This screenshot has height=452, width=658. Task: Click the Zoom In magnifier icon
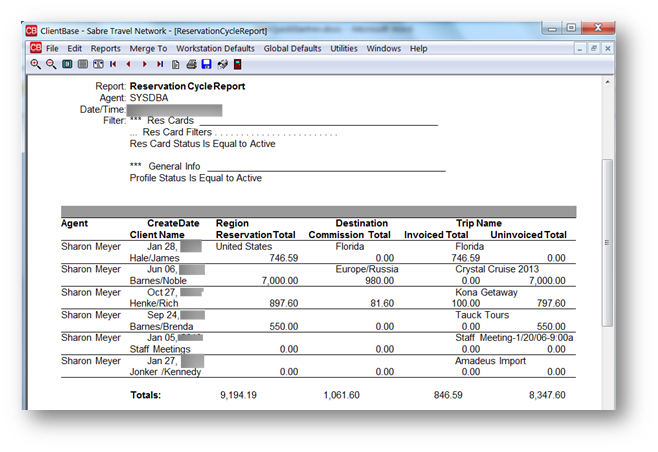point(36,64)
